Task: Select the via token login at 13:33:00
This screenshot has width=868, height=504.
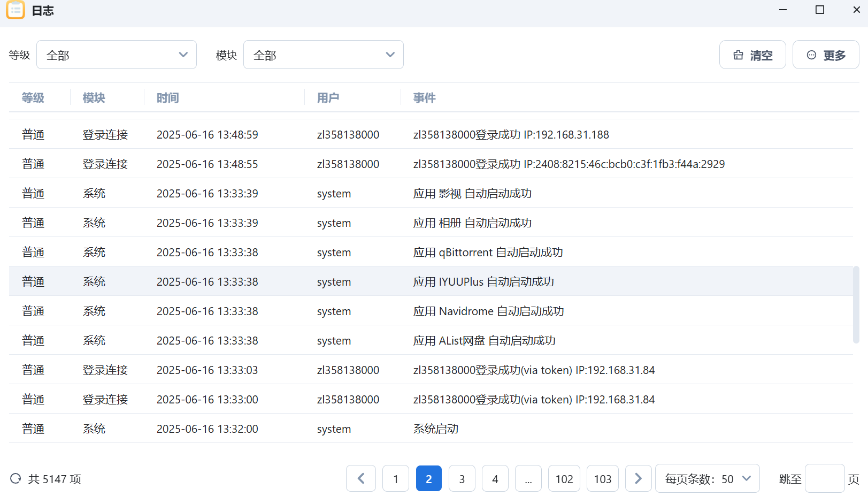Action: tap(431, 399)
